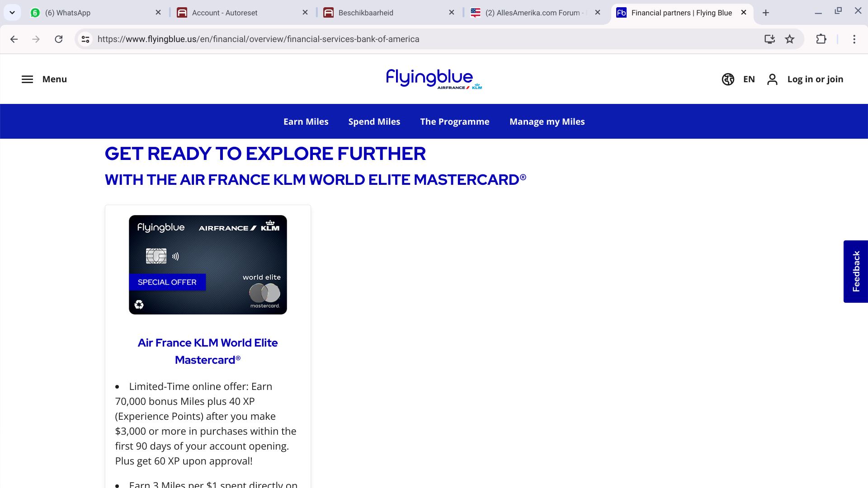Go back to previous page

14,39
